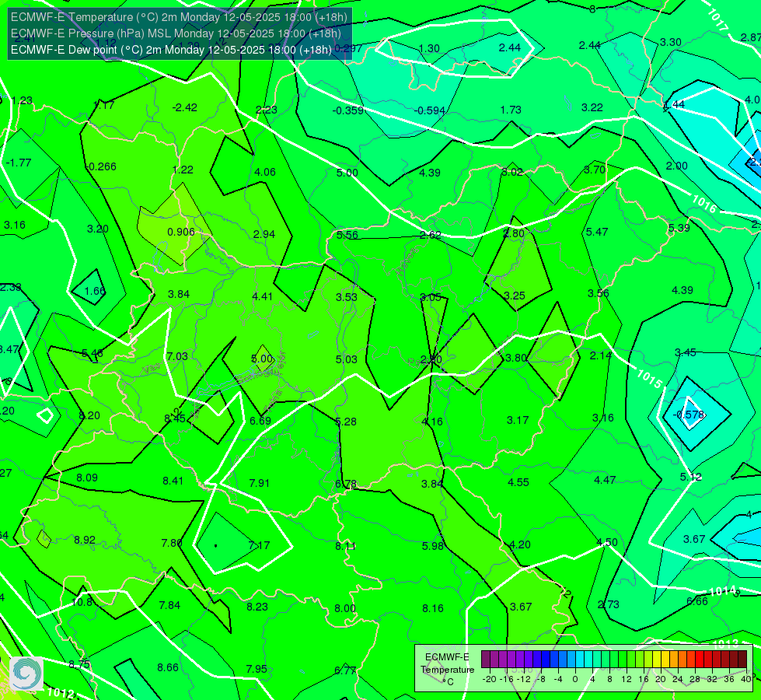The width and height of the screenshot is (761, 700).
Task: Click the 3.17 dew point value
Action: 518,420
